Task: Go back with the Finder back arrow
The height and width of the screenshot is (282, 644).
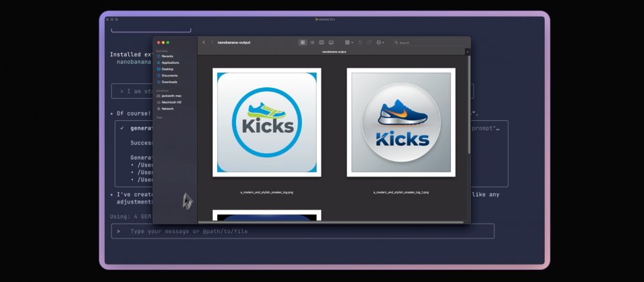Action: coord(204,42)
